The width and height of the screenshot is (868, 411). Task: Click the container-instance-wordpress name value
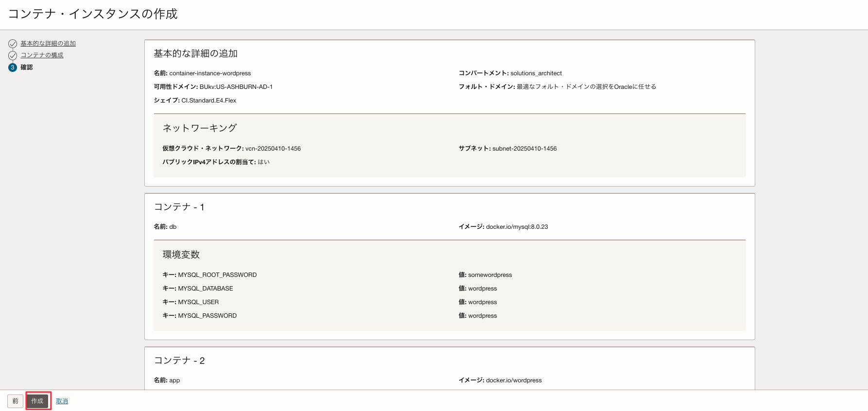(210, 73)
